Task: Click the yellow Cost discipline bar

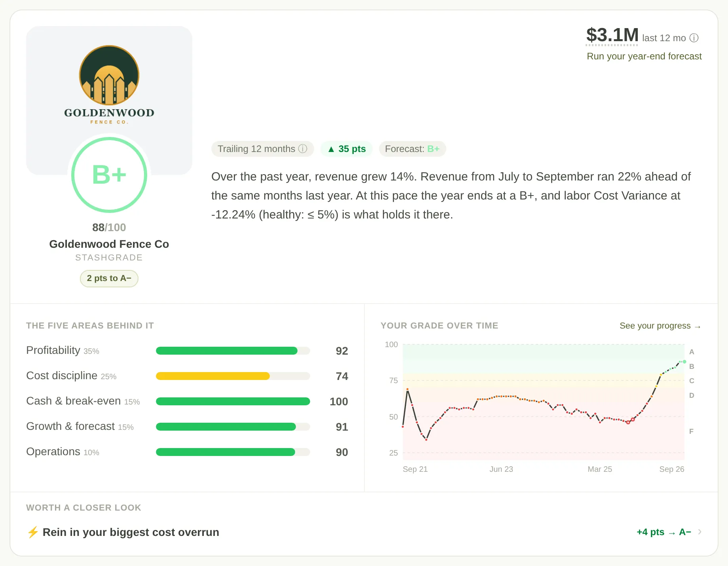Action: [x=213, y=376]
